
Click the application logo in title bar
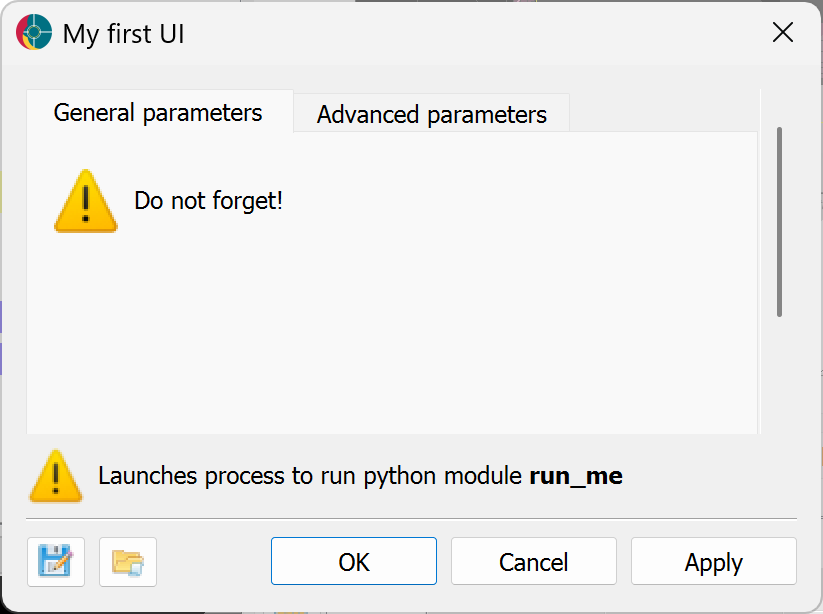(x=34, y=33)
